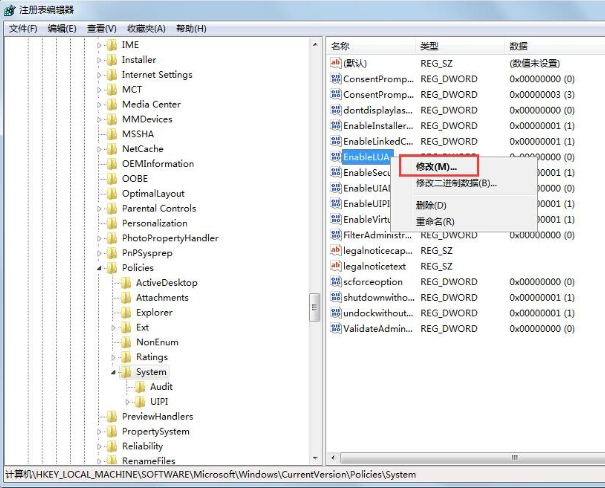Expand the Ratings tree node
The height and width of the screenshot is (488, 605).
point(113,358)
